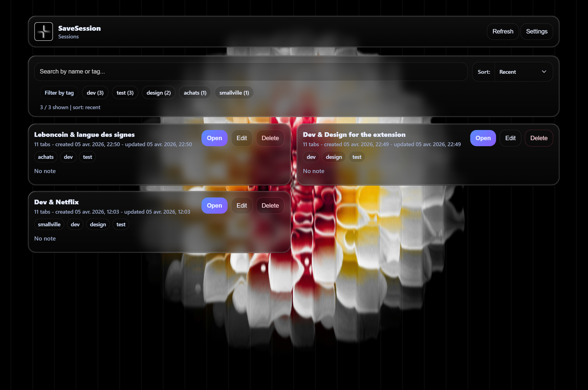Edit the Leboncoin & langue des signes session

coord(242,138)
